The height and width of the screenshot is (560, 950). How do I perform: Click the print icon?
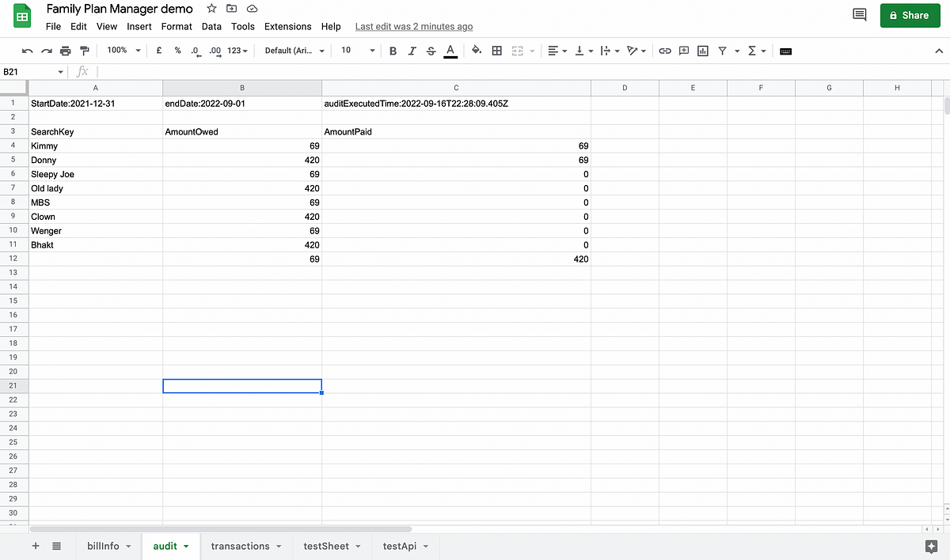click(65, 51)
